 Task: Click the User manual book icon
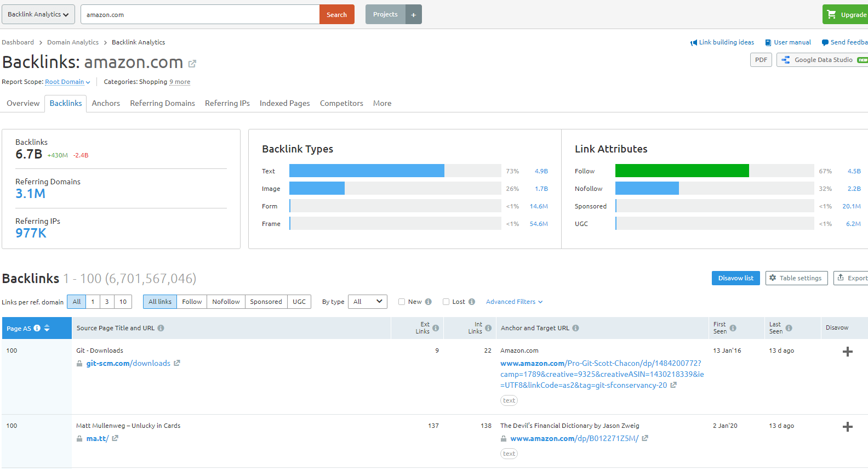tap(768, 42)
